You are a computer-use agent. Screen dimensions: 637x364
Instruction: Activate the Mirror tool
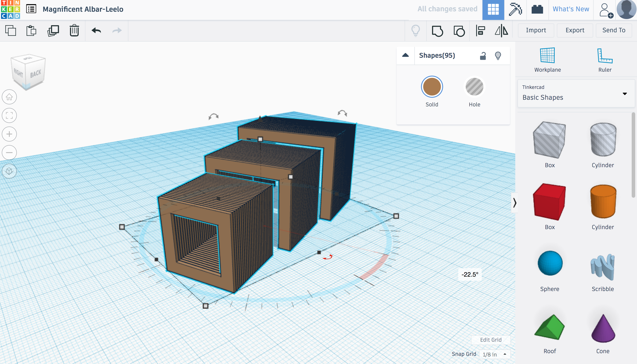(501, 31)
